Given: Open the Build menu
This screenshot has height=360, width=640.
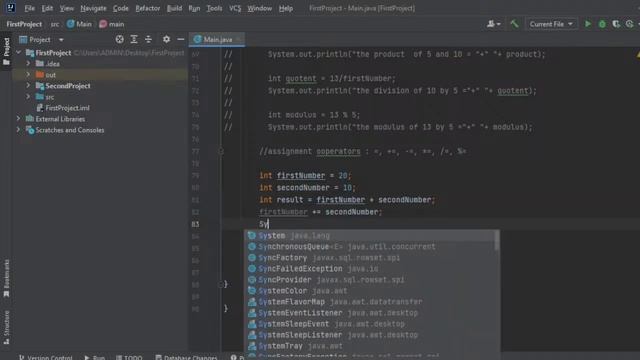Looking at the screenshot, I should point(174,8).
